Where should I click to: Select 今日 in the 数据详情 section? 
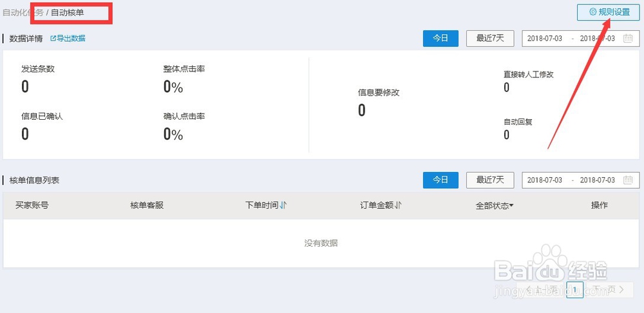440,39
